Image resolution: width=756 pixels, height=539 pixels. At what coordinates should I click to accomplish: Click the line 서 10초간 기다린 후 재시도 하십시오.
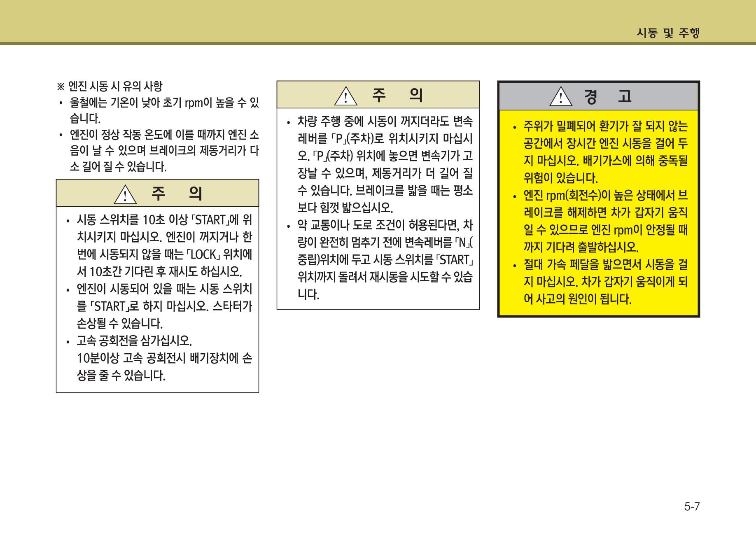tap(160, 272)
